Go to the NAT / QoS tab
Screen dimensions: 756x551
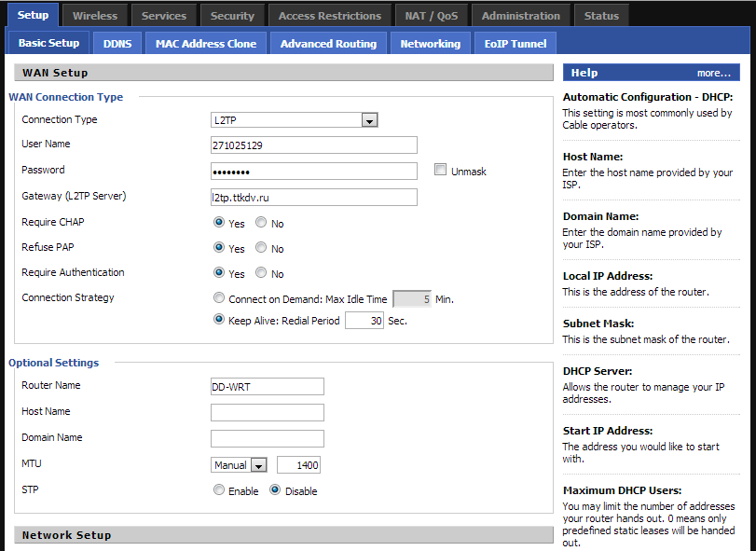click(432, 15)
